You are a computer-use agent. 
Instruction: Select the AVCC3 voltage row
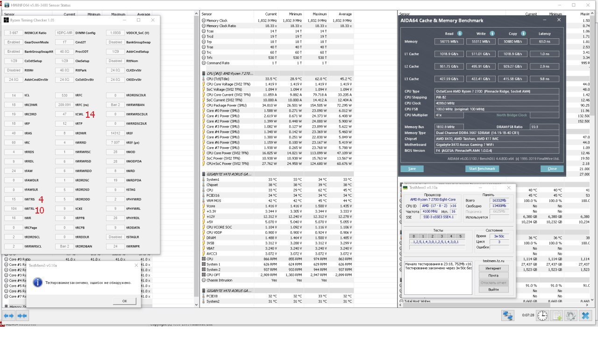[x=277, y=254]
